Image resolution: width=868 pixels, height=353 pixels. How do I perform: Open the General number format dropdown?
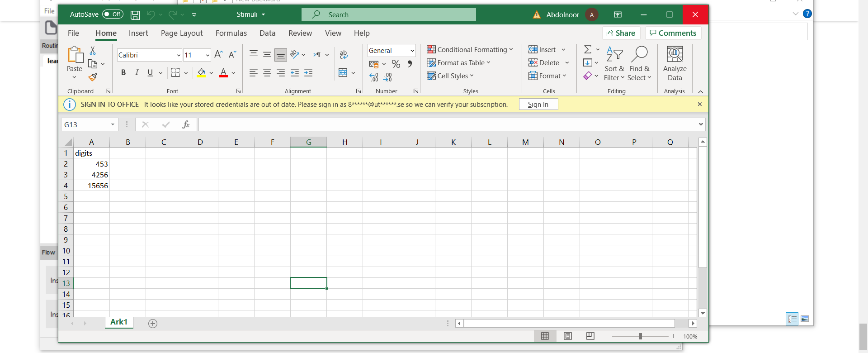[x=412, y=51]
